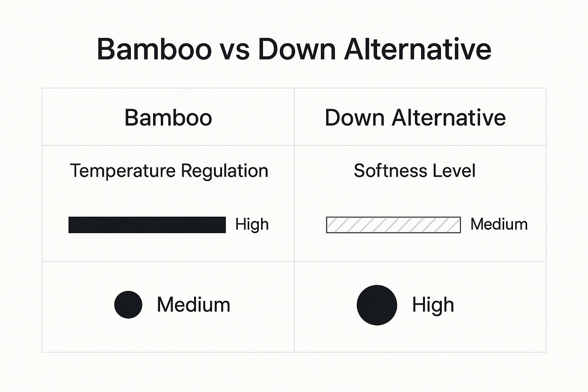Click the word Down in the column header
Image resolution: width=588 pixels, height=392 pixels.
tap(354, 118)
